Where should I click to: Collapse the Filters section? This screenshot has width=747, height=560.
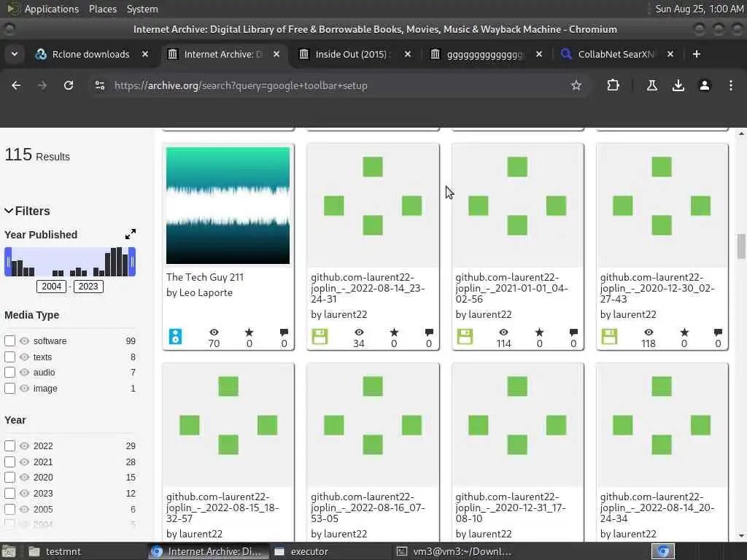pyautogui.click(x=27, y=211)
